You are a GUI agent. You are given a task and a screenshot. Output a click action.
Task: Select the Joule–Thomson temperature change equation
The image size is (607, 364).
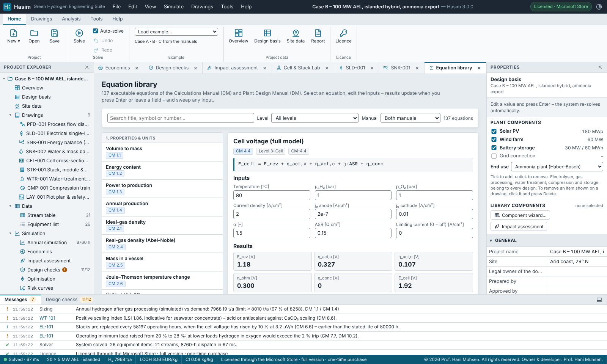tap(162, 280)
